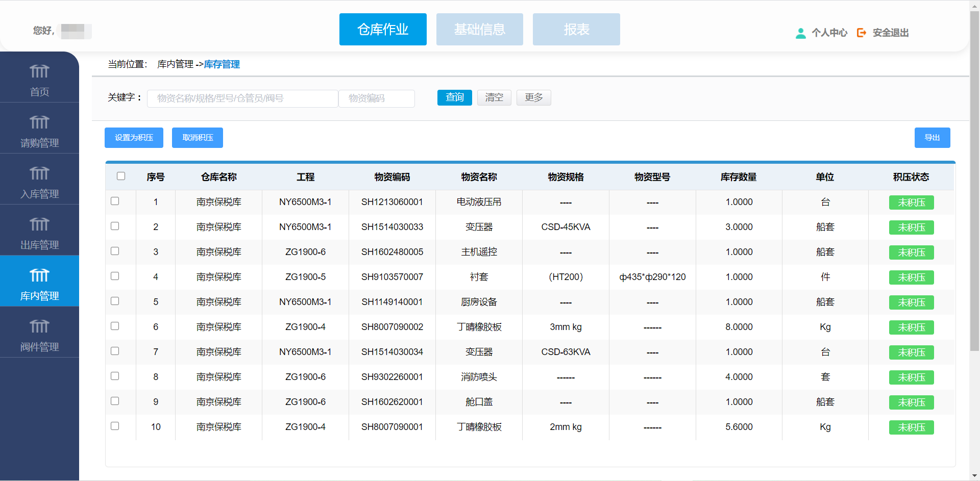980x481 pixels.
Task: Focus the 物资编码 input field
Action: click(377, 98)
